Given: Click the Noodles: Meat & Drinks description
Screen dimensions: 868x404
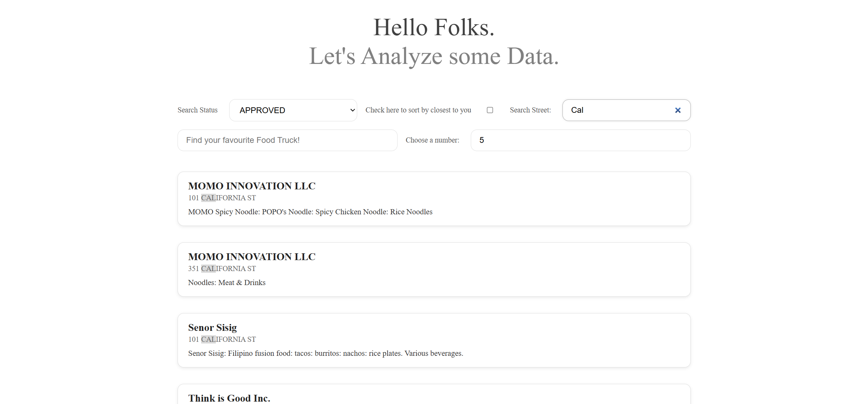Looking at the screenshot, I should (x=226, y=282).
